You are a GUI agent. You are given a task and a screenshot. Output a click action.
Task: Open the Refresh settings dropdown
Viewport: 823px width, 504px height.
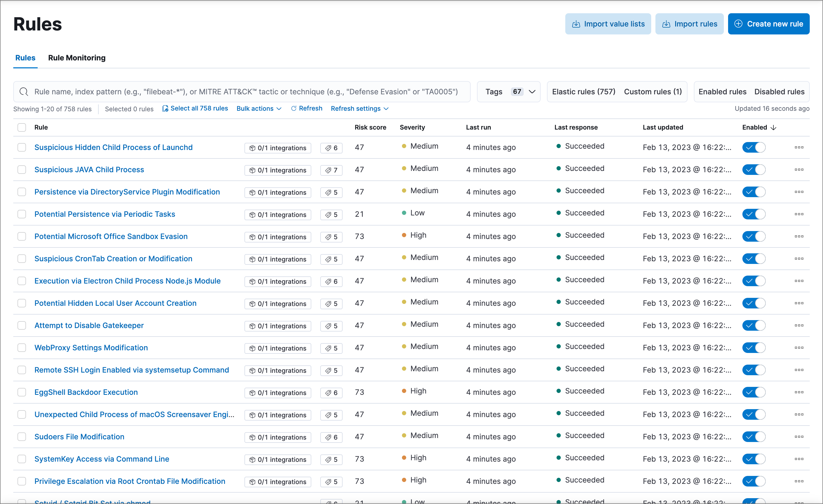[x=359, y=108]
